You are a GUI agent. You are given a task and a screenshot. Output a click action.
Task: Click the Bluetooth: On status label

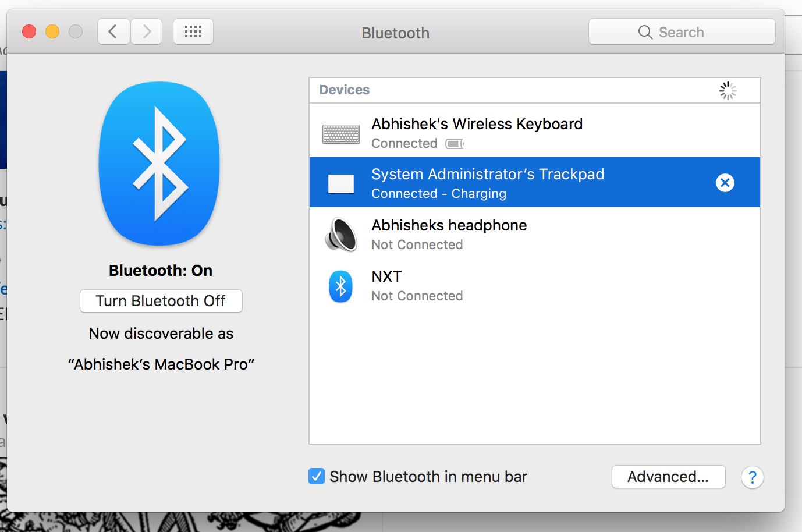(x=161, y=271)
